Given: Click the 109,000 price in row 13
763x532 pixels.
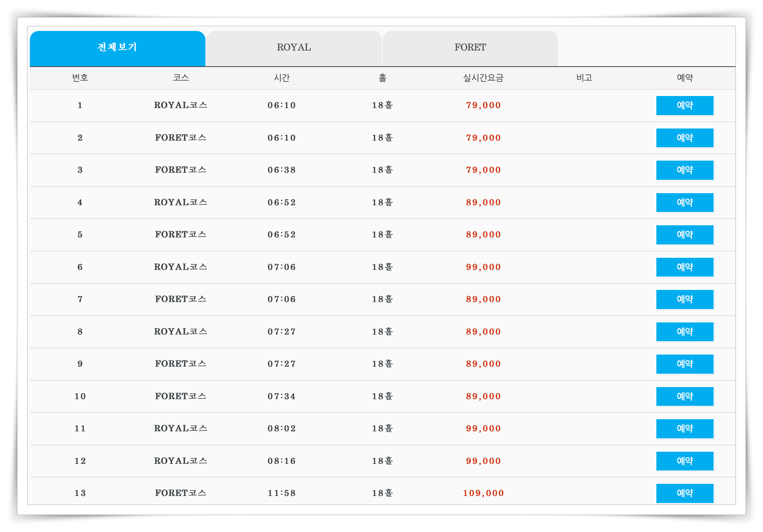Looking at the screenshot, I should coord(483,493).
